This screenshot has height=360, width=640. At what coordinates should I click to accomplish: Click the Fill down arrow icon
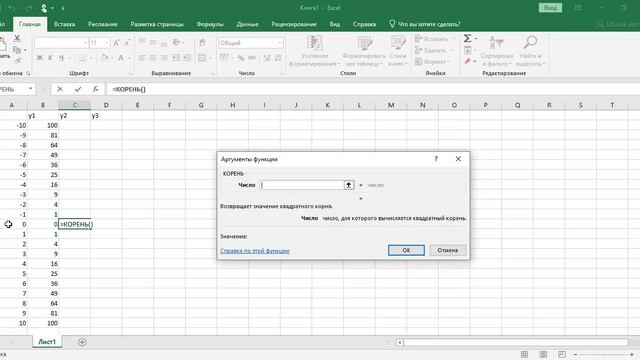pyautogui.click(x=468, y=50)
